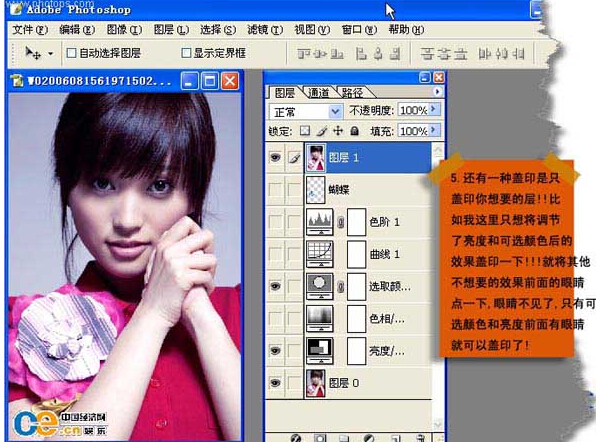Toggle lock position icon
The width and height of the screenshot is (596, 442).
[338, 131]
